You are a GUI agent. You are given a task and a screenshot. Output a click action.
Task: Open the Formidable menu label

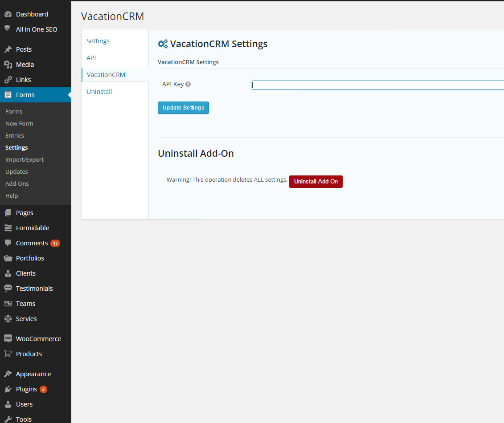33,228
